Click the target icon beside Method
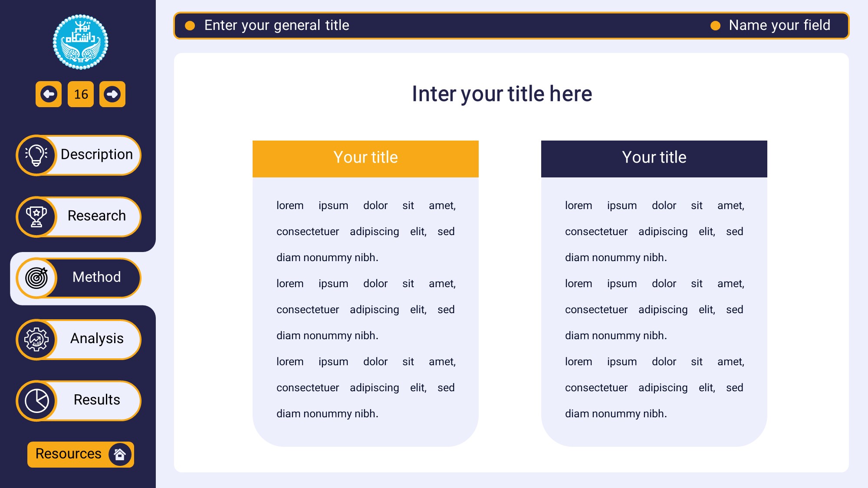The image size is (868, 488). tap(36, 278)
